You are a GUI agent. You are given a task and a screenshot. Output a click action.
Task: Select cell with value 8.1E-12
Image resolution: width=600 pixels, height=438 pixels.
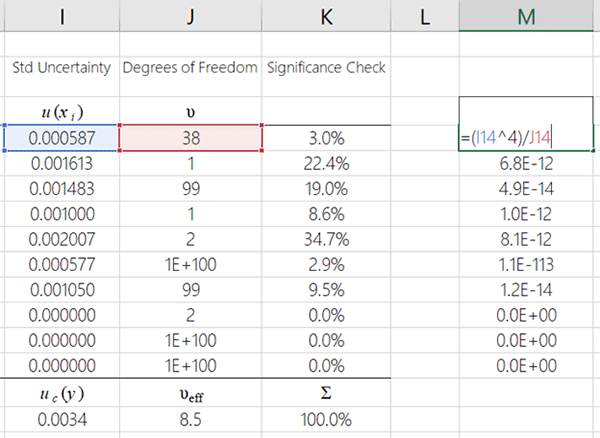tap(526, 239)
